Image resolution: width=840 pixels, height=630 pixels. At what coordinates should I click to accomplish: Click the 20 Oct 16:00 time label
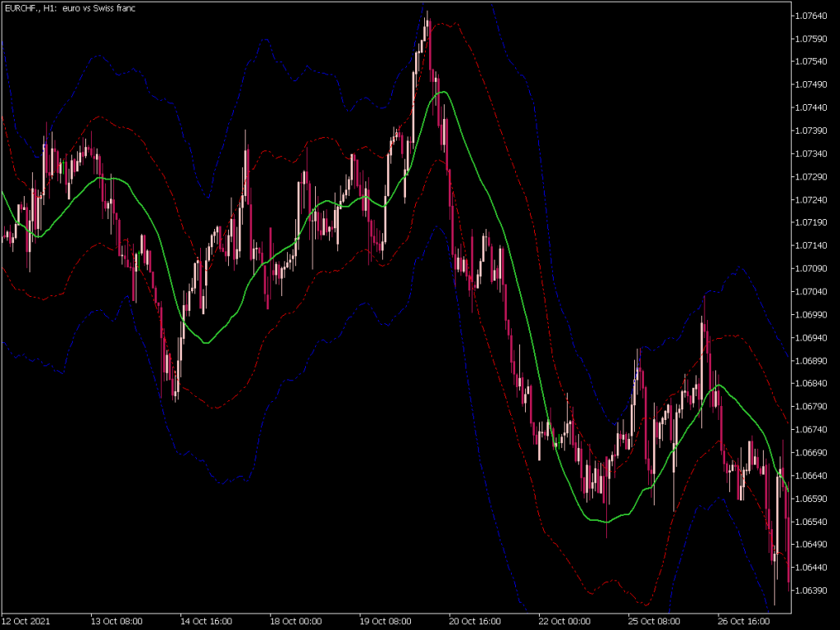point(473,621)
